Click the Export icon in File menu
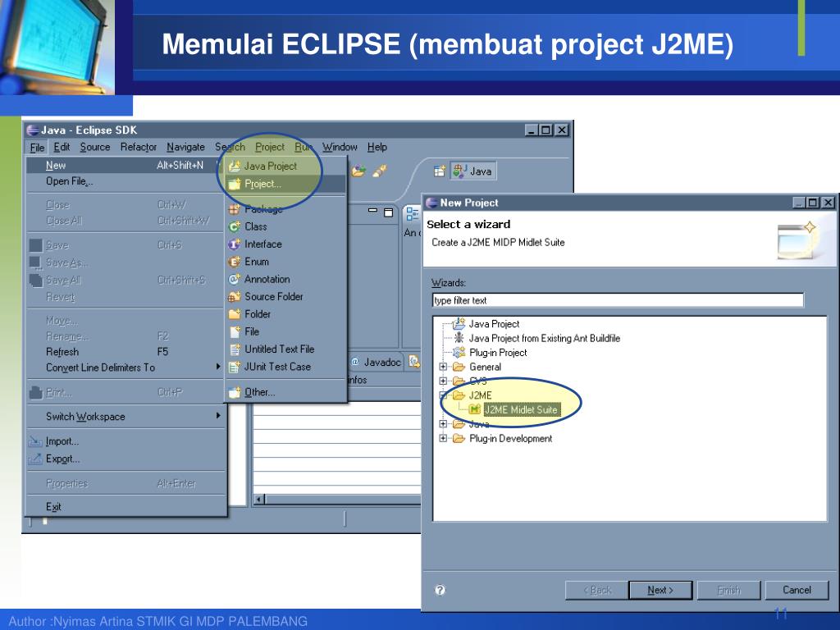Viewport: 840px width, 630px height. (35, 459)
